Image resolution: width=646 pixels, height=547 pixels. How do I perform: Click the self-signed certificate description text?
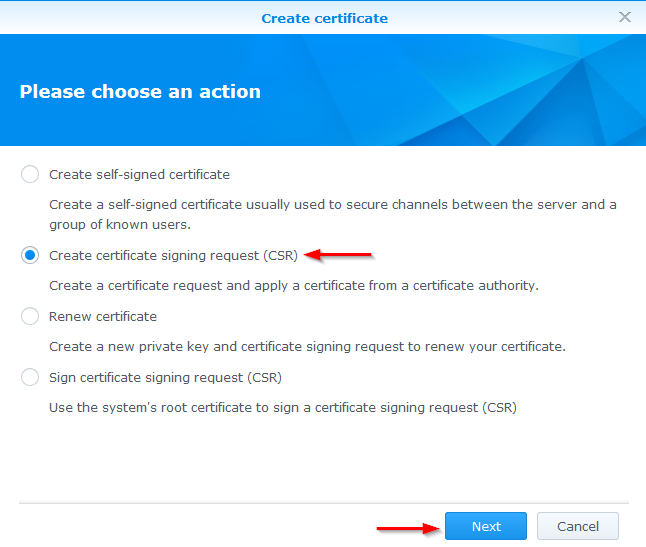click(x=333, y=213)
